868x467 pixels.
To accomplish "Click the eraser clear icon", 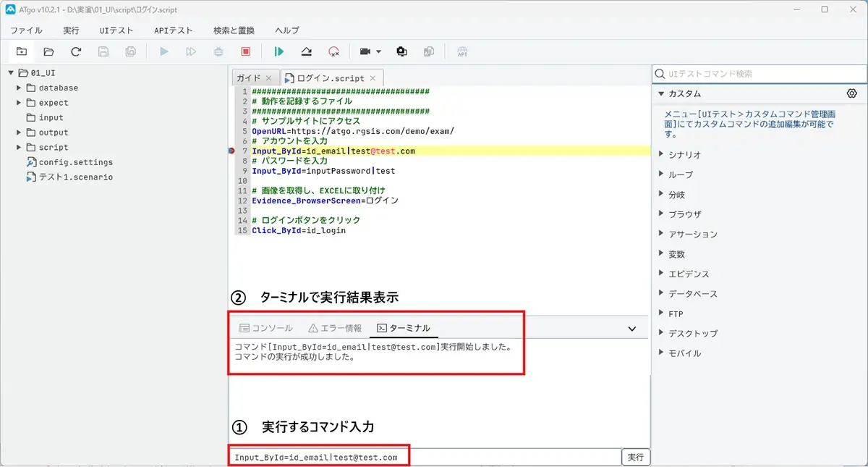I will (306, 51).
